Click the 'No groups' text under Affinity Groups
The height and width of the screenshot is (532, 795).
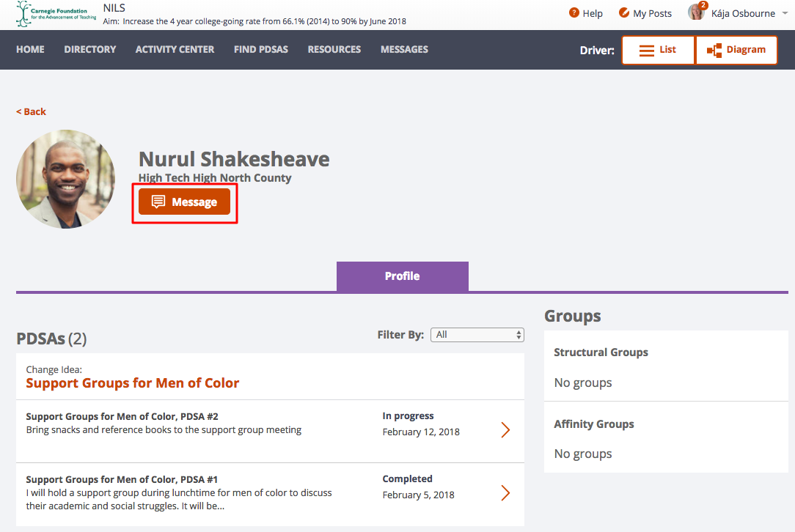pyautogui.click(x=583, y=454)
